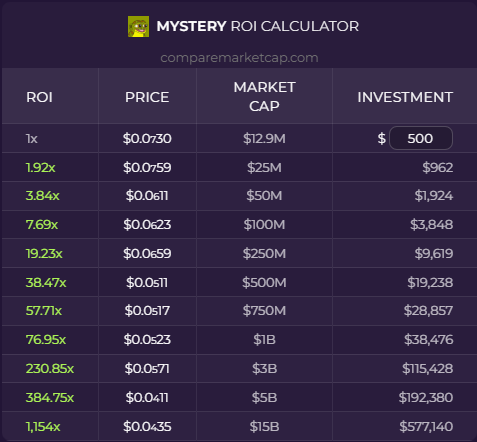The image size is (477, 442).
Task: Click the 7.69x ROI value
Action: [42, 225]
